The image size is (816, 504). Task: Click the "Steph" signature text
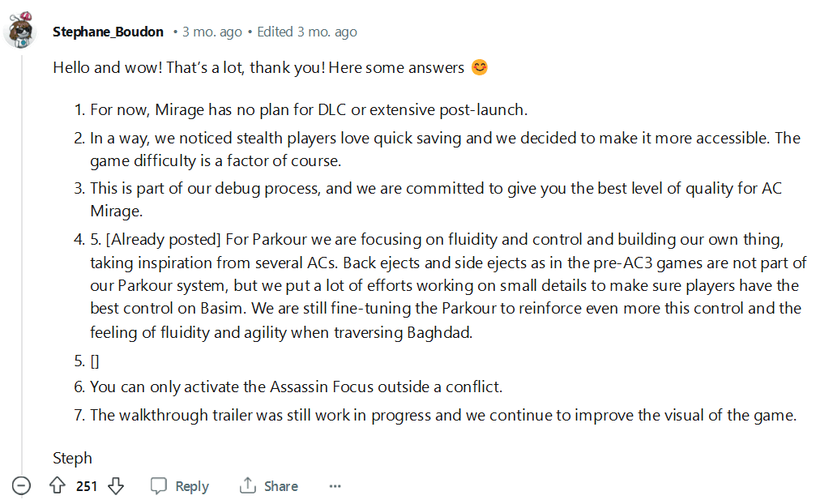point(73,458)
